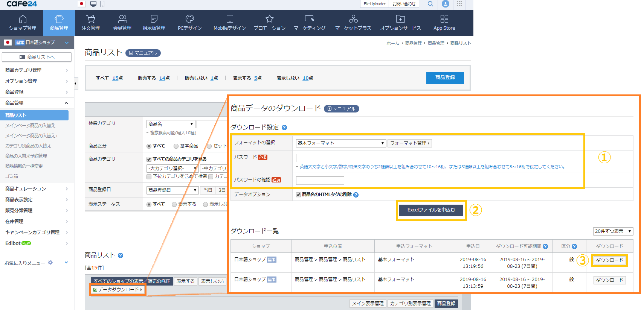Image resolution: width=644 pixels, height=310 pixels.
Task: Open the apps grid icon in top bar
Action: point(459,4)
